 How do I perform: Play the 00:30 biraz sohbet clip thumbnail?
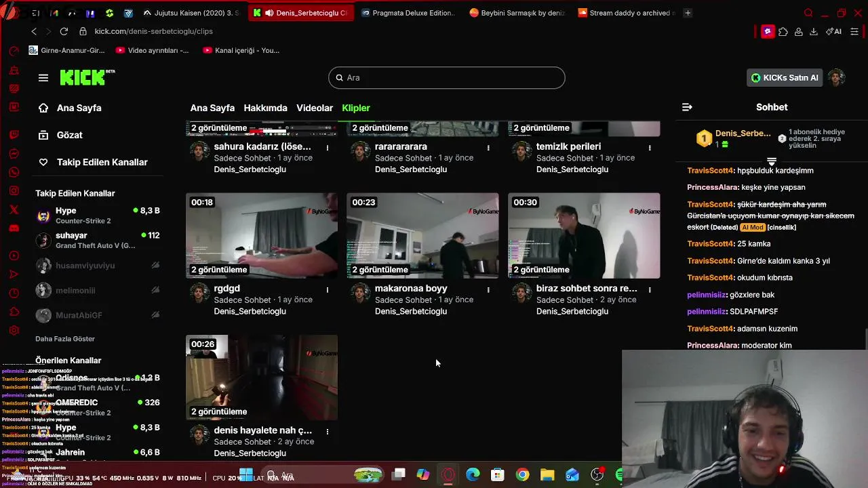(x=584, y=235)
